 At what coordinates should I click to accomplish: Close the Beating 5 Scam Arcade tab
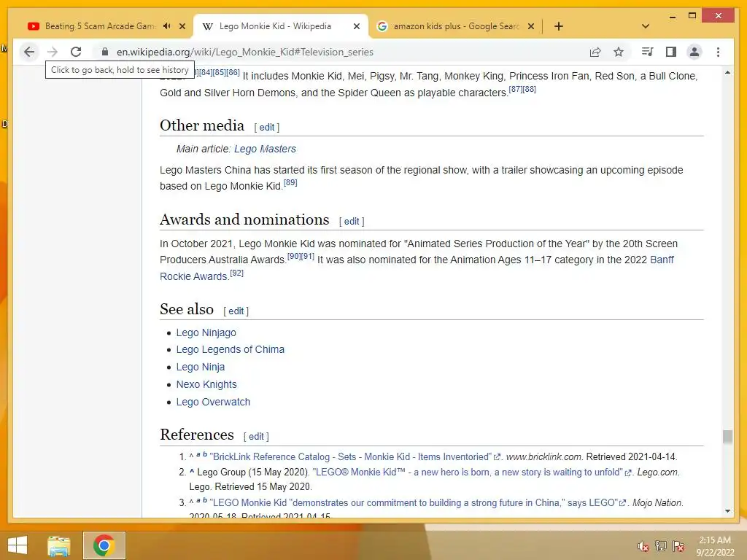click(x=182, y=26)
